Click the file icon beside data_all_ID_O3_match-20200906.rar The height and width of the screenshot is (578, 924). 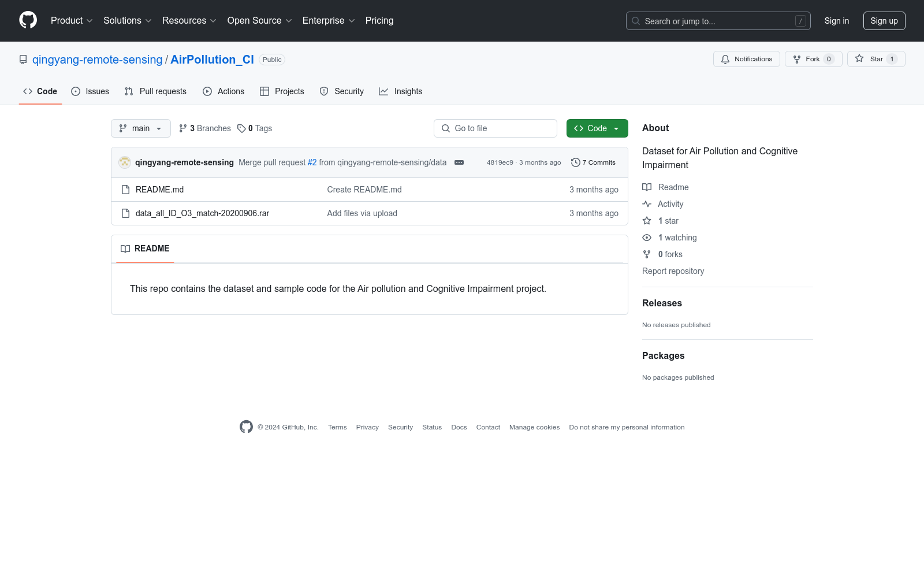[x=125, y=213]
